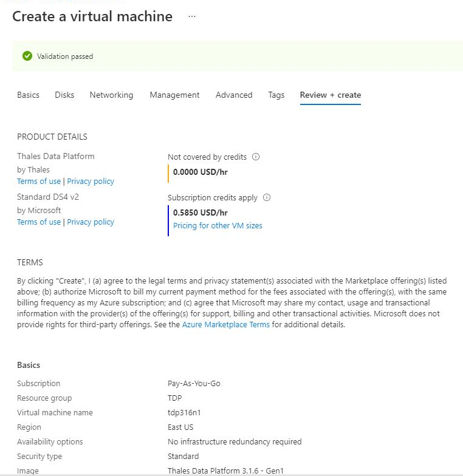Click the Validation passed message text
The image size is (463, 476).
pyautogui.click(x=65, y=56)
